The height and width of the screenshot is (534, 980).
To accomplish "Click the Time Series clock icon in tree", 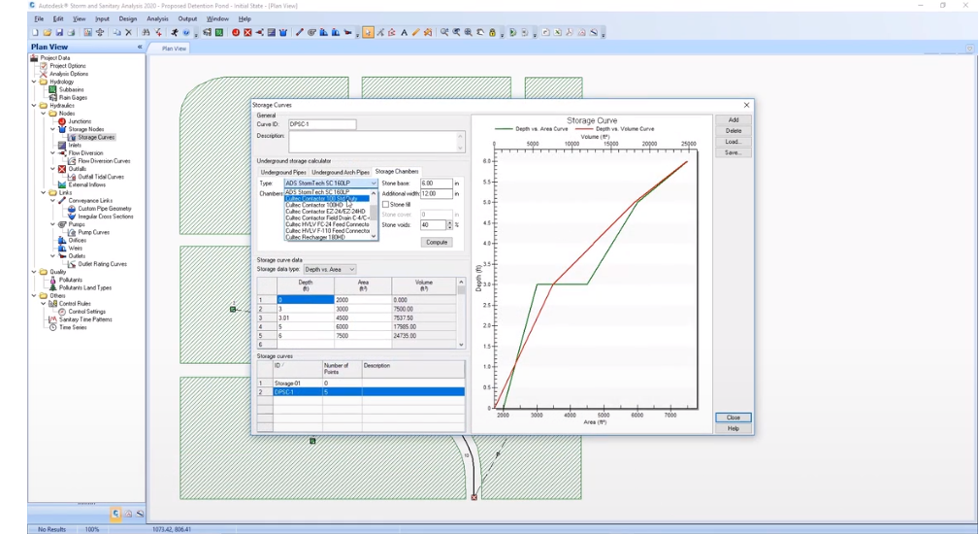I will point(52,327).
